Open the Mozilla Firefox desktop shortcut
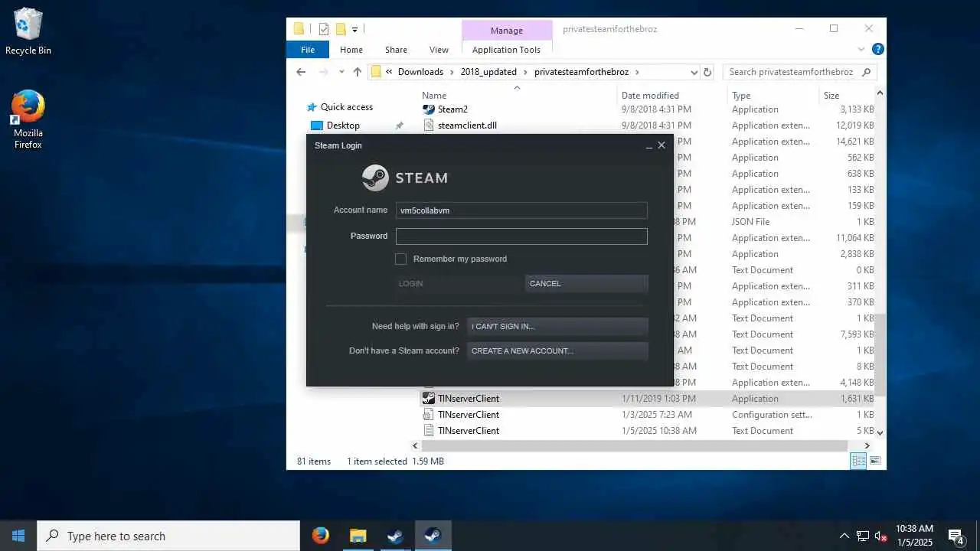Image resolution: width=980 pixels, height=551 pixels. (x=28, y=119)
